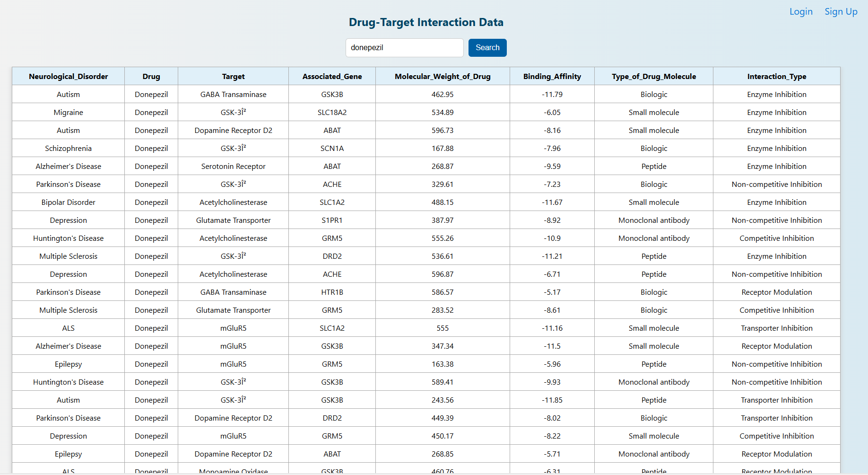The image size is (868, 475).
Task: Click binding affinity value -11.85
Action: 552,400
